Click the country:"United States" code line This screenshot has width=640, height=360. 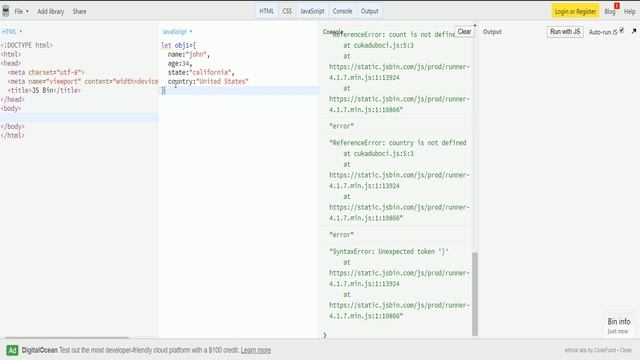(x=208, y=81)
